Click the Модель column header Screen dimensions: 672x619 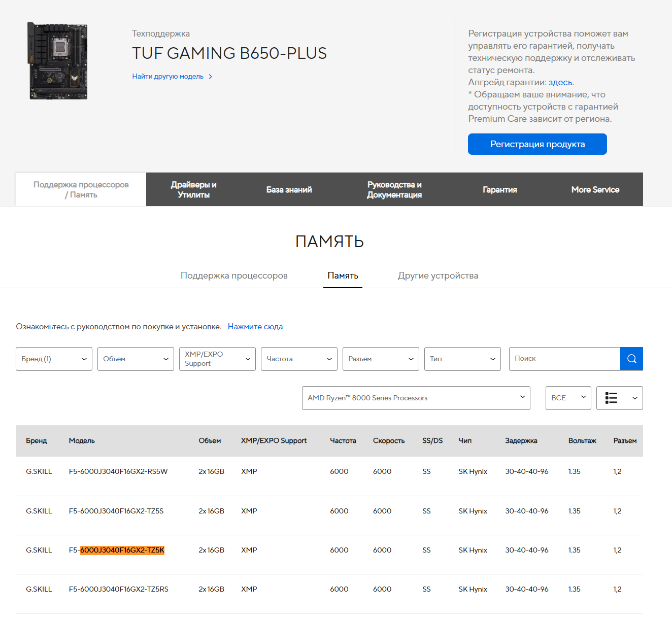pyautogui.click(x=82, y=441)
